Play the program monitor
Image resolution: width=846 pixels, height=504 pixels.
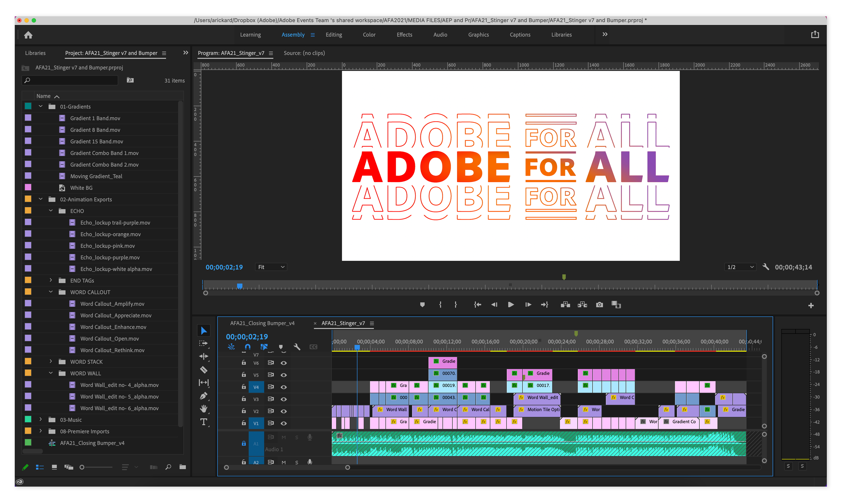click(x=511, y=305)
